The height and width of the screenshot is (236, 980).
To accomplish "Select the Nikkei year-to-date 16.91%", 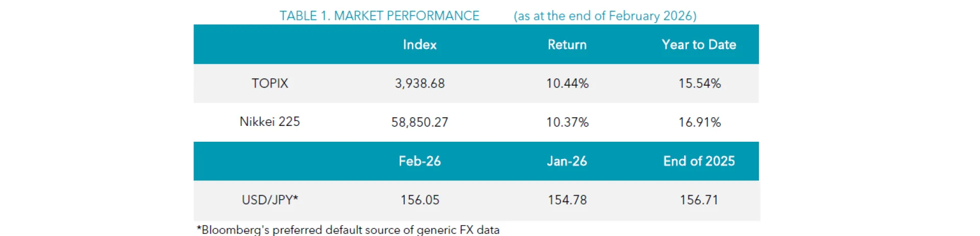I will [699, 122].
